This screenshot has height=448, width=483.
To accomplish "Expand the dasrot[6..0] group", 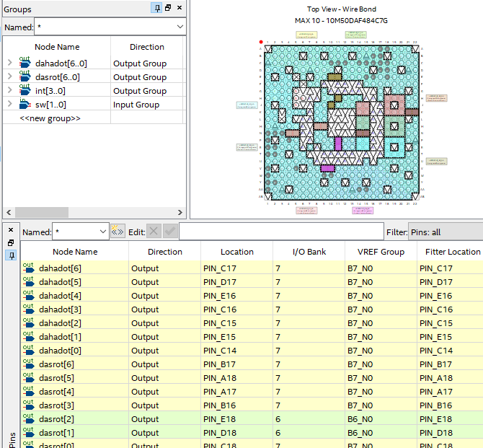I will pos(9,77).
